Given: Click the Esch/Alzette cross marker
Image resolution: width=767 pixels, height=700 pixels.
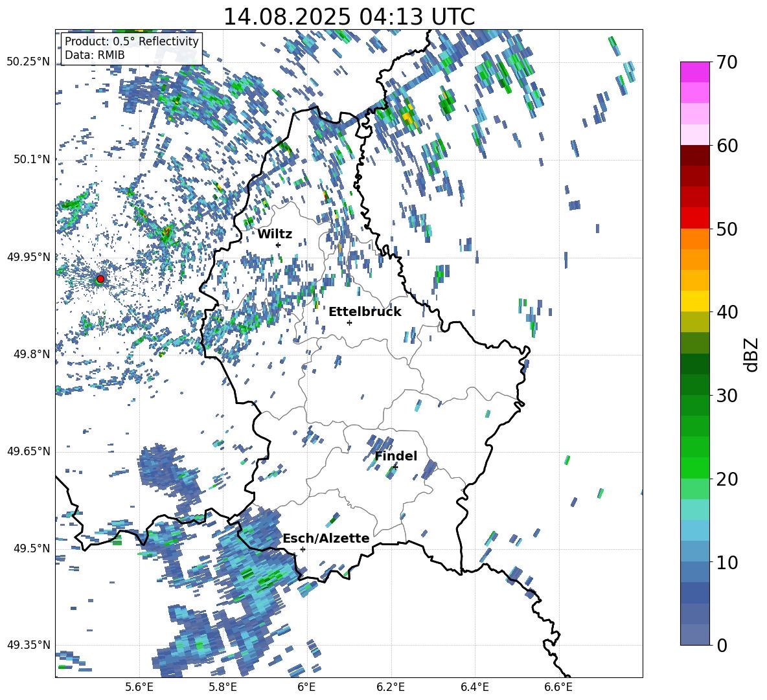Looking at the screenshot, I should (303, 549).
